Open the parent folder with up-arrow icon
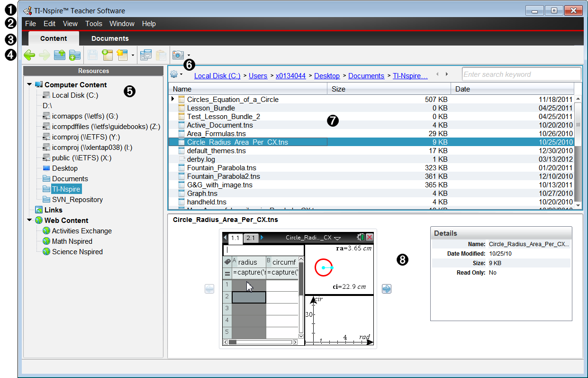The image size is (588, 378). [60, 55]
